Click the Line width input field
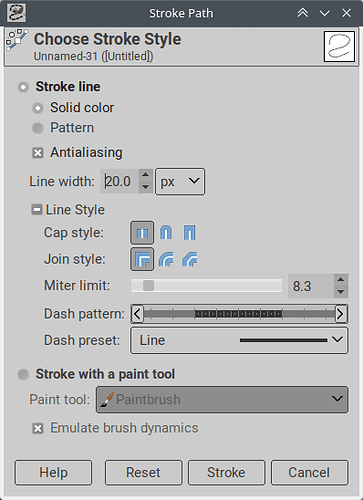The width and height of the screenshot is (363, 500). [x=119, y=181]
